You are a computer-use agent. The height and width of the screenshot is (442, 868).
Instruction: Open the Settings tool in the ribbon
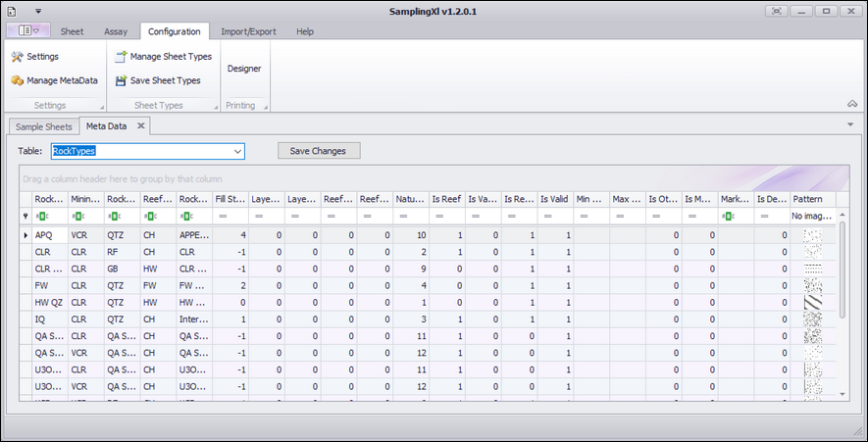pos(35,57)
